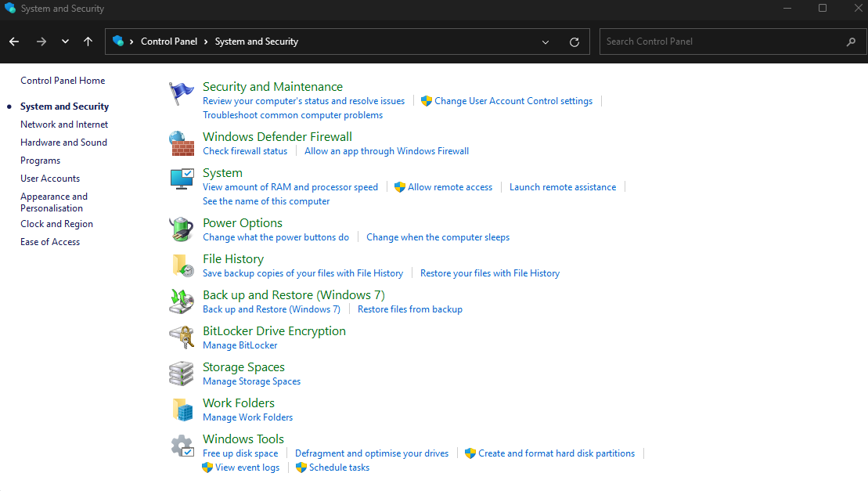This screenshot has width=868, height=491.
Task: Open the Windows Tools heading
Action: coord(243,439)
